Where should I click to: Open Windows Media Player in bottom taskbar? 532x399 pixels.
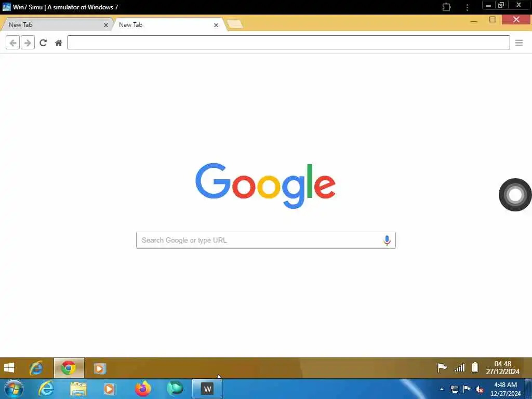click(x=109, y=389)
